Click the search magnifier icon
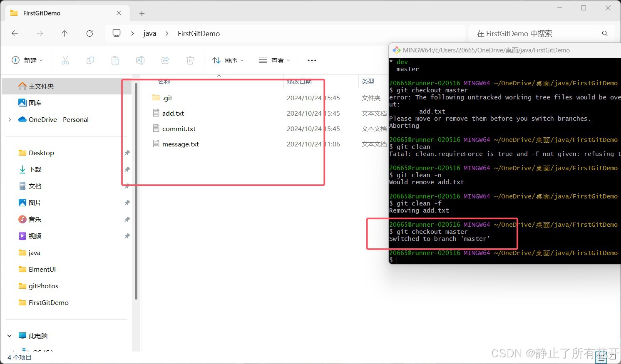 click(605, 33)
